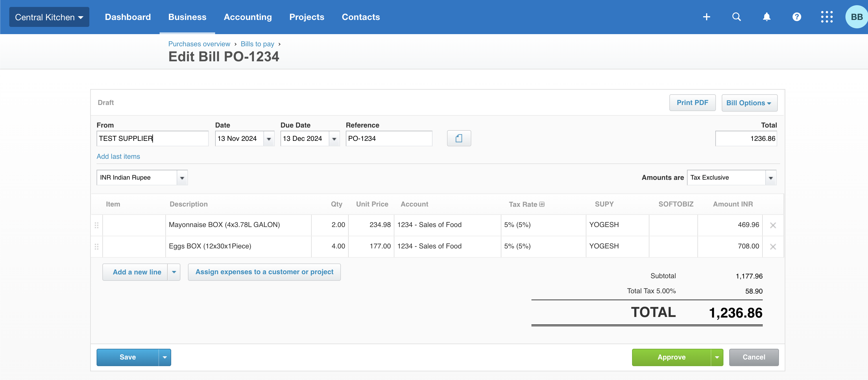Click the plus create-new icon
Viewport: 868px width, 380px height.
pos(706,17)
